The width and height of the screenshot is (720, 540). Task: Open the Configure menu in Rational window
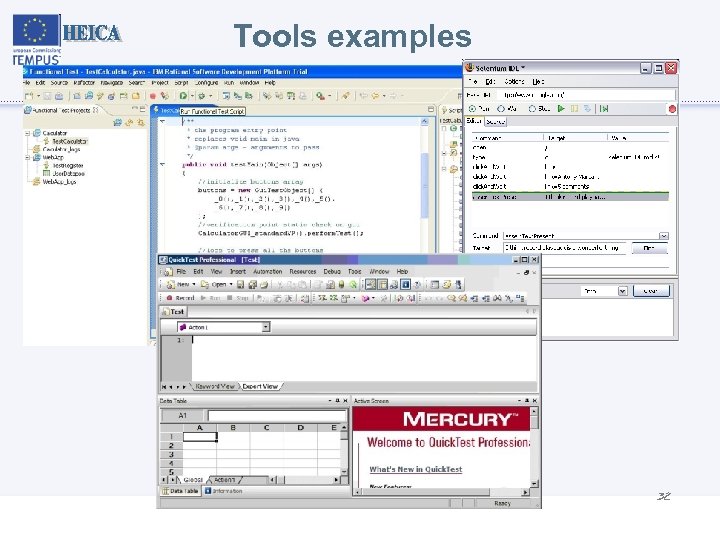(206, 83)
